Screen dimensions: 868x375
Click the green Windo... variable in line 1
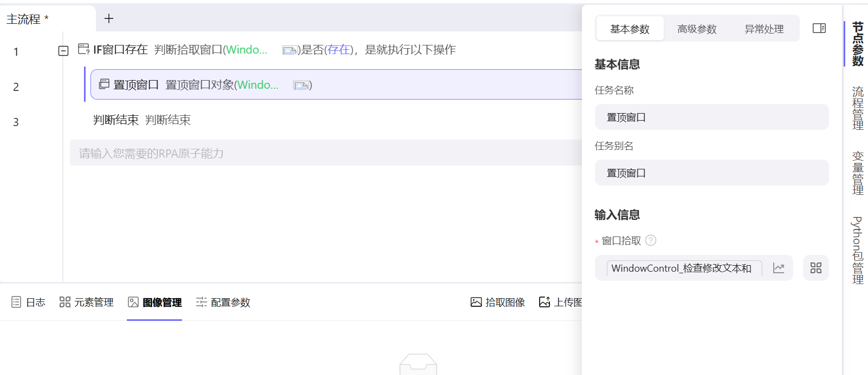pyautogui.click(x=247, y=50)
